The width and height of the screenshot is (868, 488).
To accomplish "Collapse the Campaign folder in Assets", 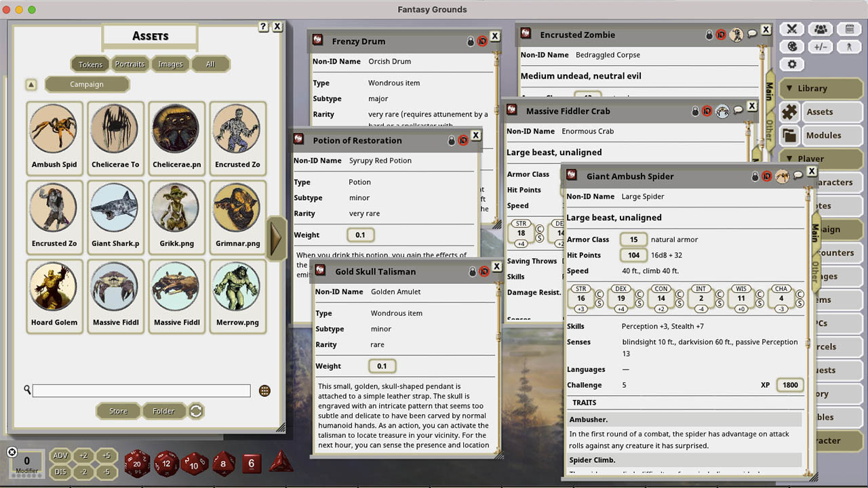I will click(x=87, y=84).
